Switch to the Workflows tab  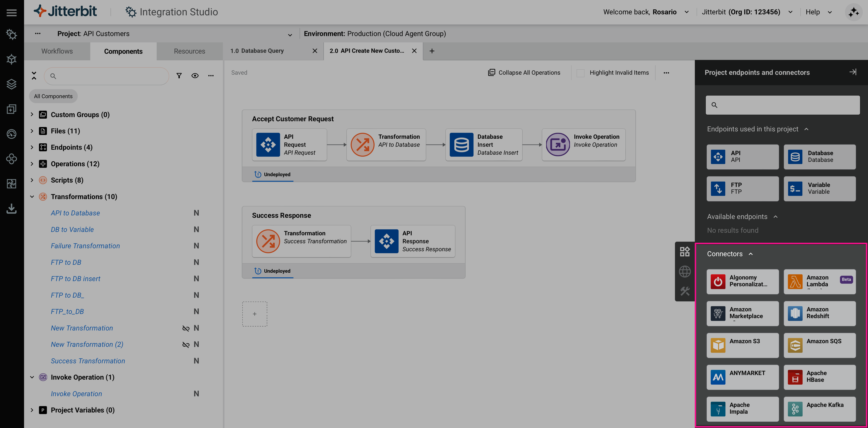(57, 51)
